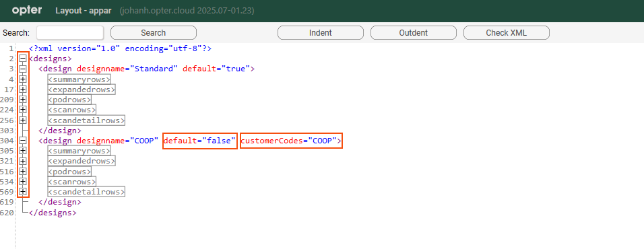Click default="false" attribute text

tap(199, 141)
